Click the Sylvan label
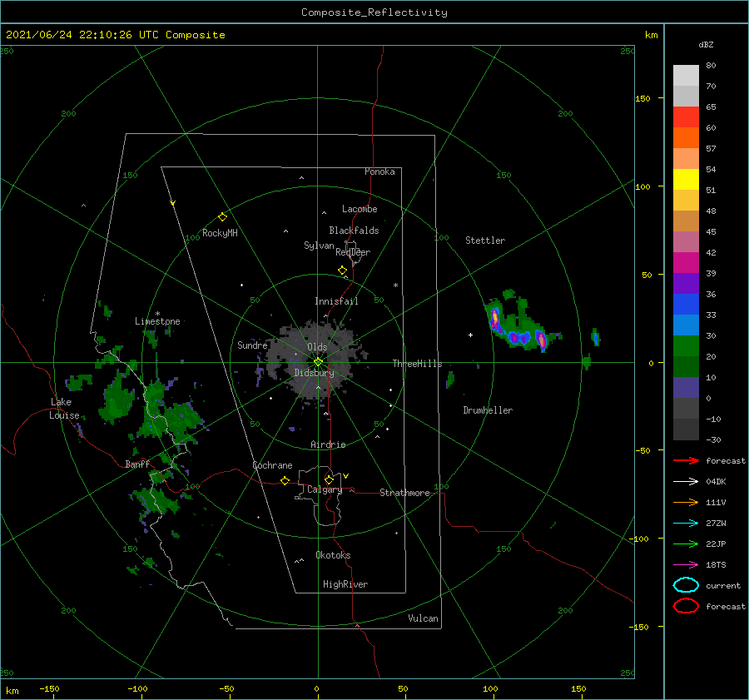The height and width of the screenshot is (700, 749). [319, 246]
